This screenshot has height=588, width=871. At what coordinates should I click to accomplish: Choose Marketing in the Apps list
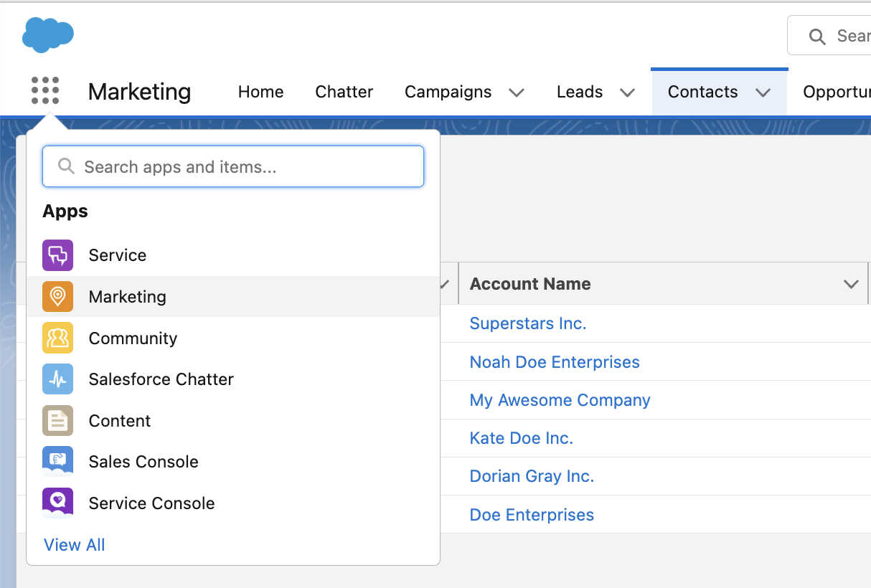click(233, 297)
